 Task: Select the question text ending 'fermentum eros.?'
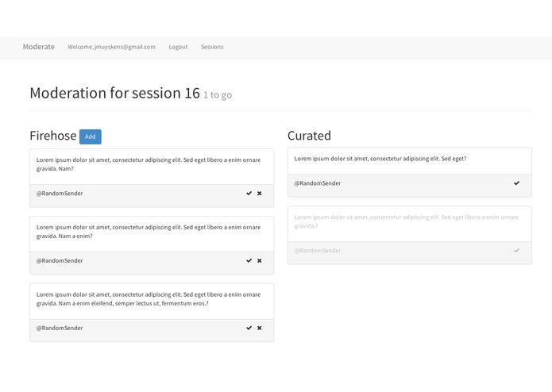point(149,299)
